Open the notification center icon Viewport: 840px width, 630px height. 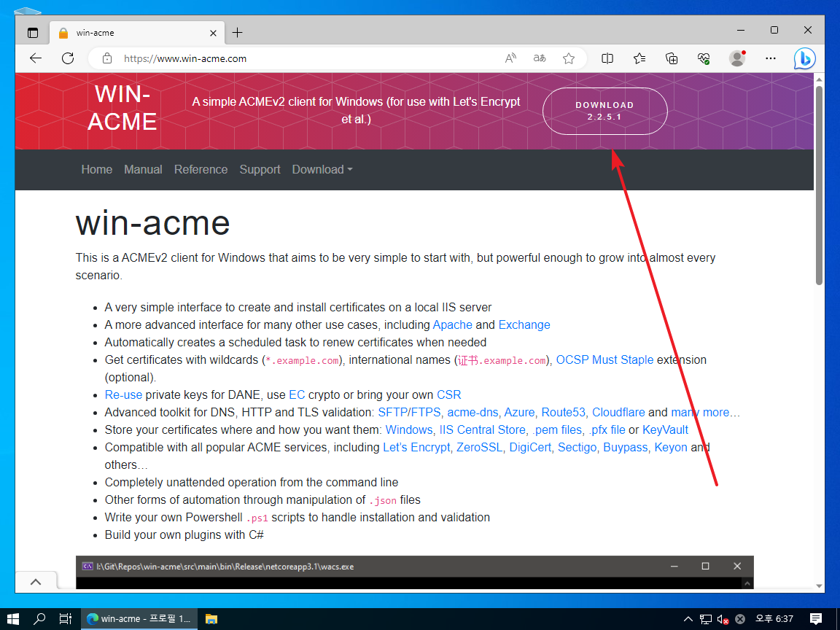816,619
